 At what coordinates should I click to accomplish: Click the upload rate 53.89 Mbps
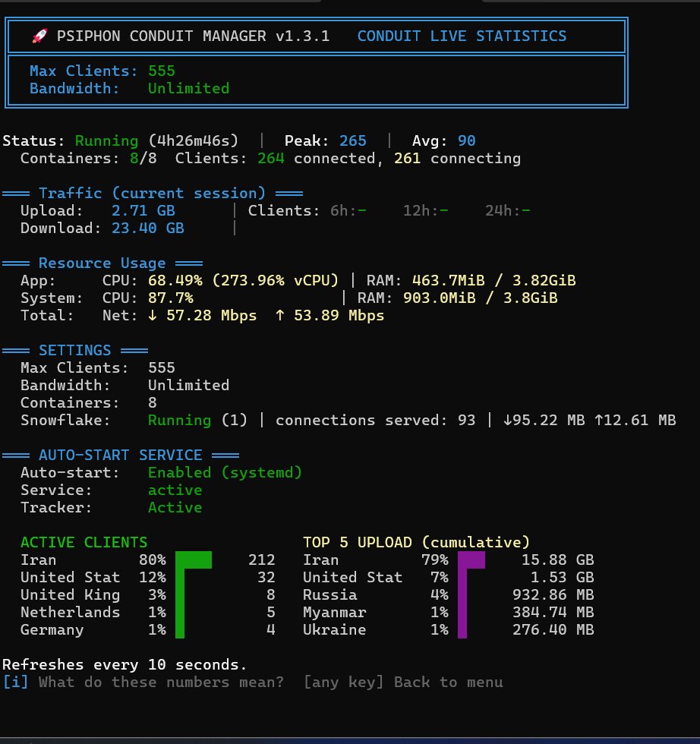(x=330, y=316)
